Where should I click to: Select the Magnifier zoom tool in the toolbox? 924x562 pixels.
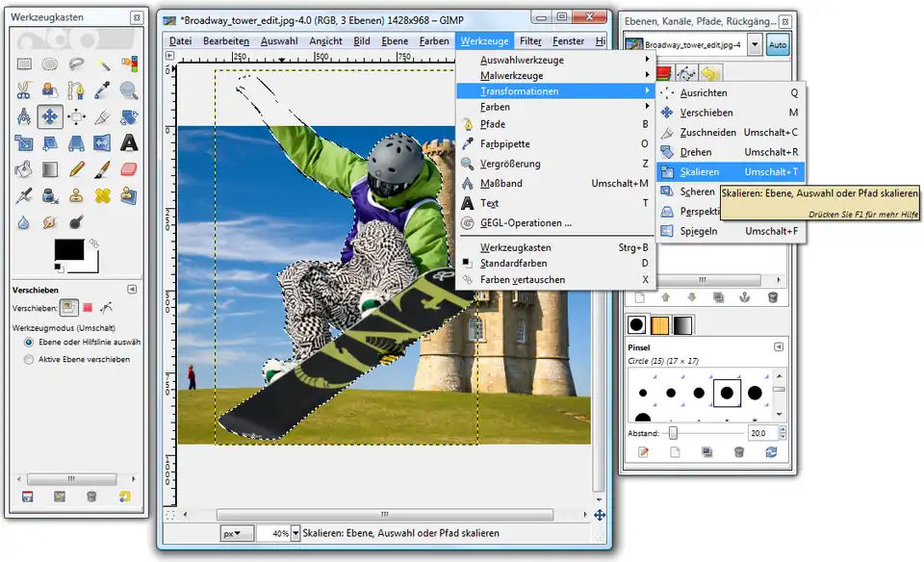click(129, 91)
